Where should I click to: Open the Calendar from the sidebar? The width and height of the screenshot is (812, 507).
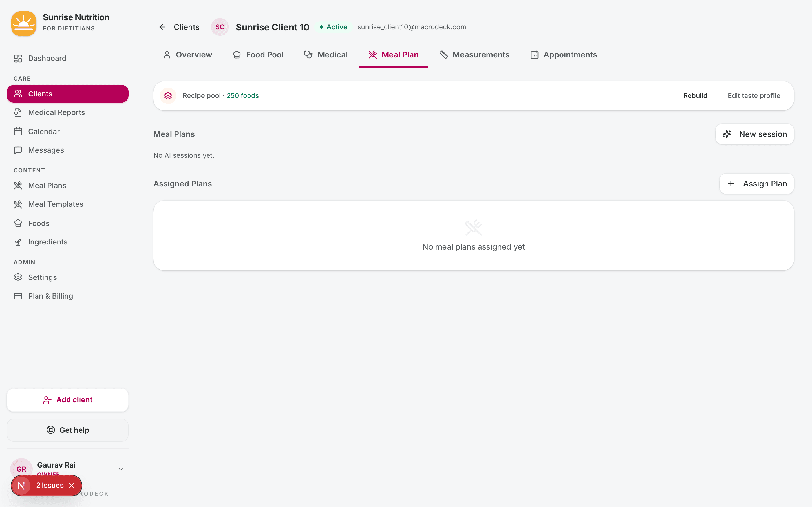point(44,131)
